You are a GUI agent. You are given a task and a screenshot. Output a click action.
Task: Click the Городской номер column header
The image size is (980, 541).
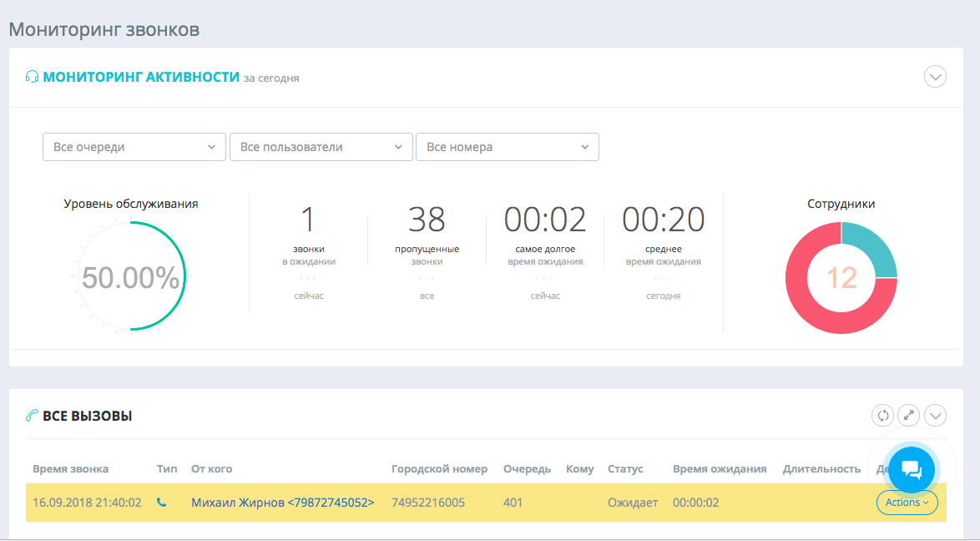[439, 469]
